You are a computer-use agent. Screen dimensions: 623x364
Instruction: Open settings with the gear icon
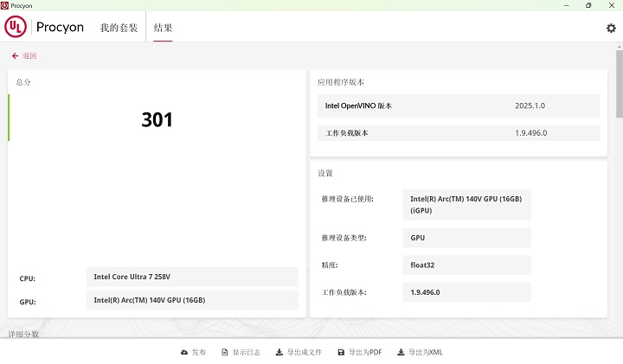(x=611, y=28)
